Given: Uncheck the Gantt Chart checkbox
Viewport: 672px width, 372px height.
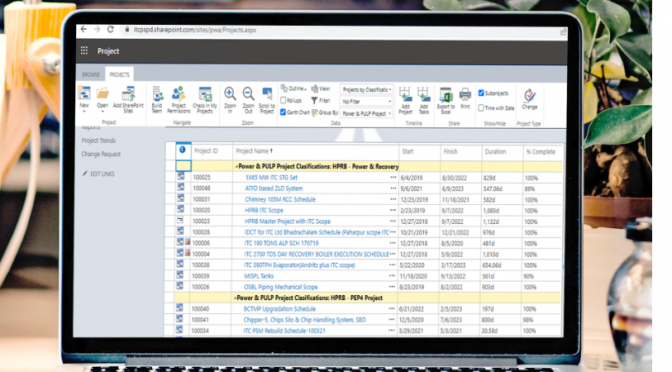Looking at the screenshot, I should click(283, 112).
